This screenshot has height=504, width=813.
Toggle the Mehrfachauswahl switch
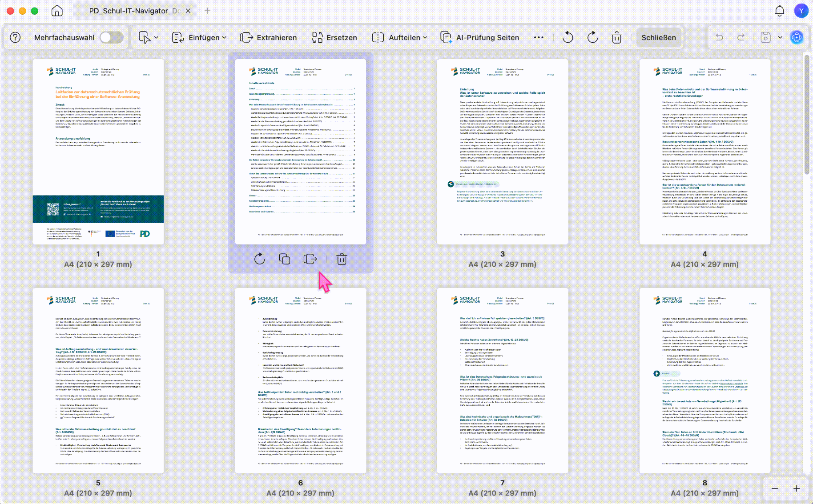coord(111,37)
